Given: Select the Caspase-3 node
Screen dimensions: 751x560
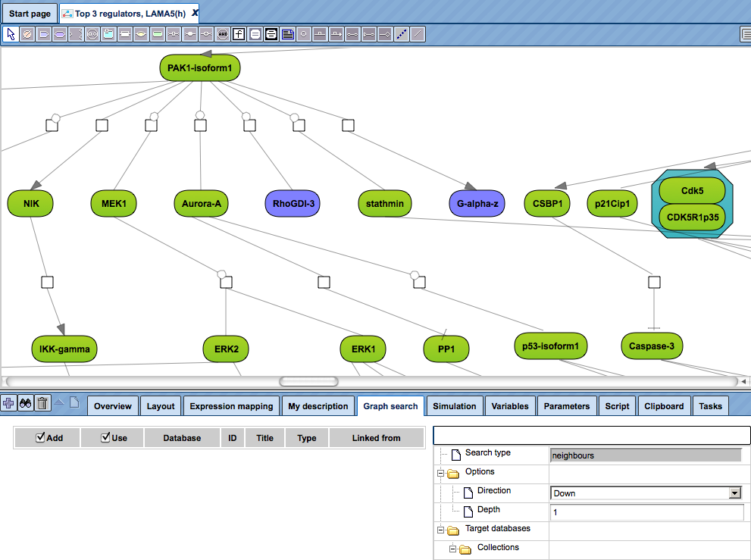Looking at the screenshot, I should (652, 346).
